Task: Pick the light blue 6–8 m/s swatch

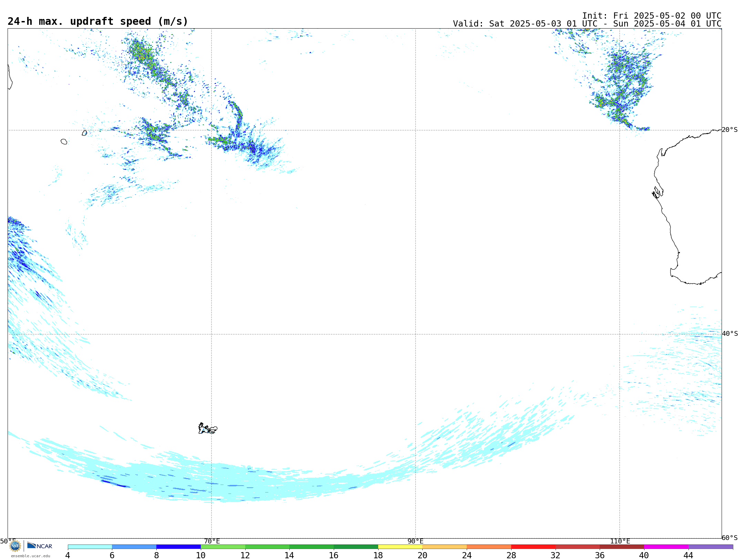Action: [x=134, y=547]
